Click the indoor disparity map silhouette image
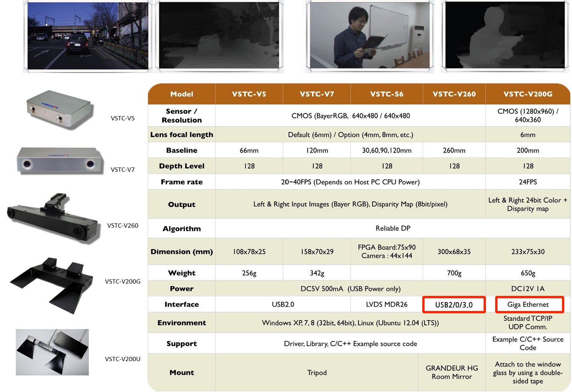572x392 pixels. (x=505, y=36)
